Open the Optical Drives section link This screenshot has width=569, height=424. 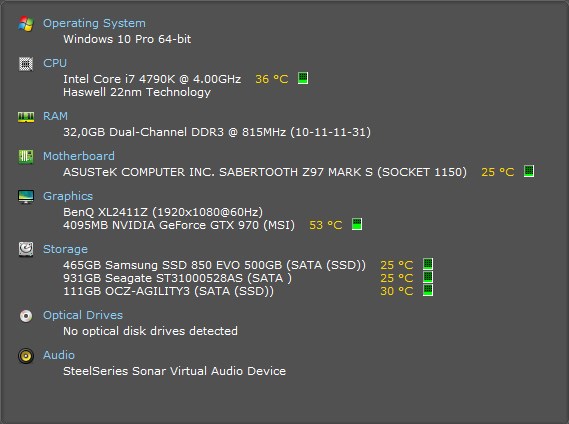pyautogui.click(x=83, y=315)
